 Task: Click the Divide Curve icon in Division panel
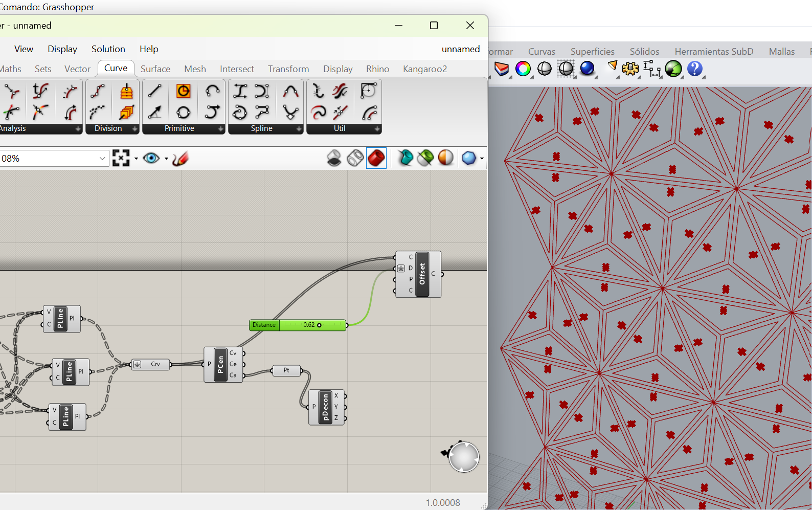(x=97, y=92)
